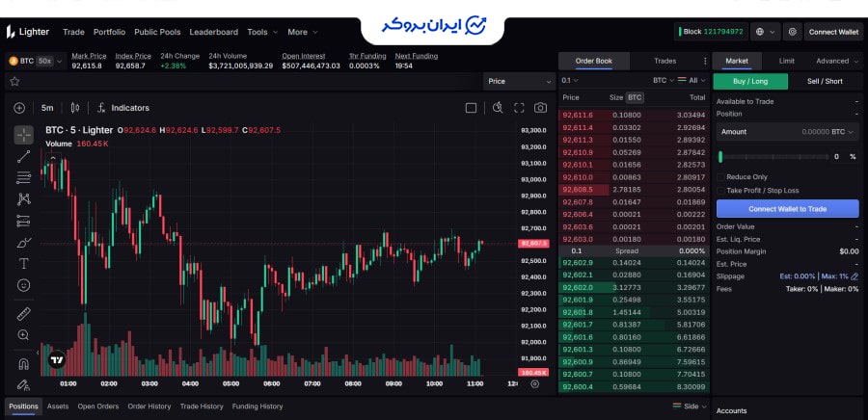Collapse the volume indicator legend arrow

53,158
